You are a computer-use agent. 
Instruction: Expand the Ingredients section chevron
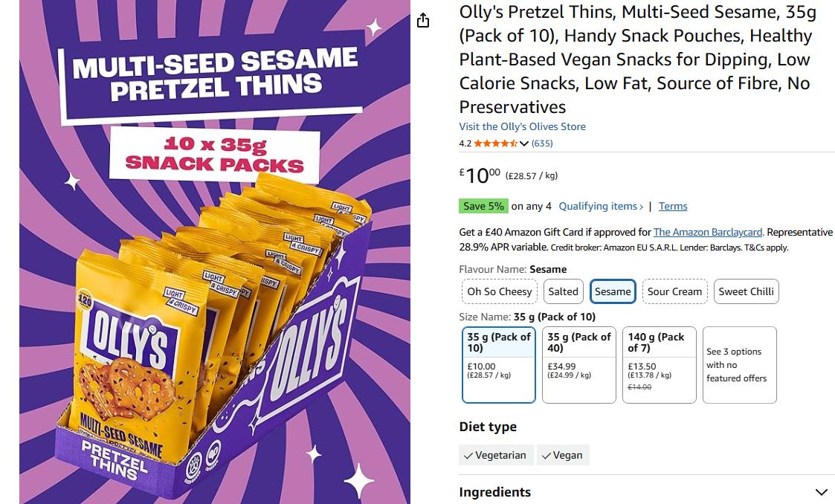[821, 492]
